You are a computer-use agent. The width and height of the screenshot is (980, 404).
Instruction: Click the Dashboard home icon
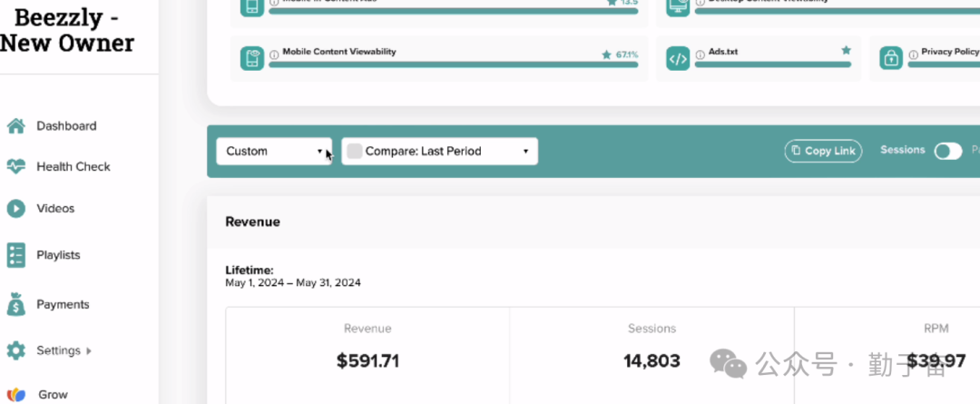coord(15,126)
